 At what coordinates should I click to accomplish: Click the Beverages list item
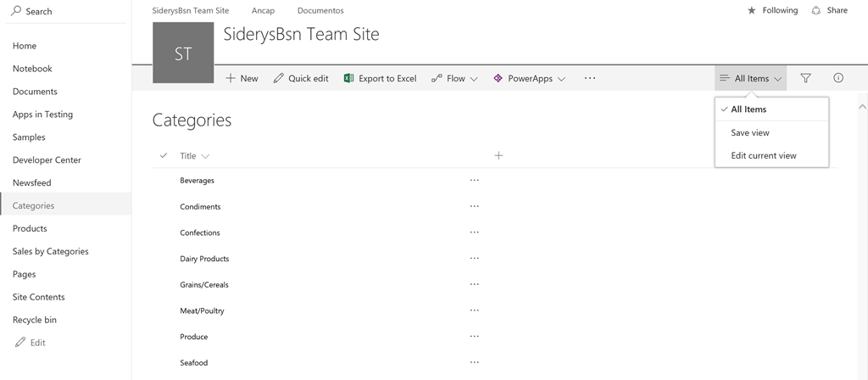[x=197, y=181]
